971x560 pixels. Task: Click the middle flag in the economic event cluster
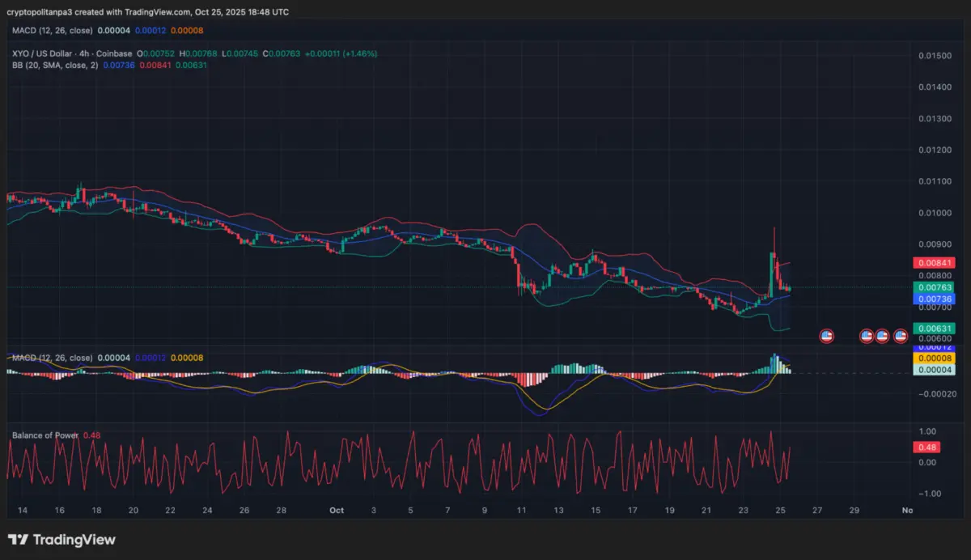(x=881, y=335)
